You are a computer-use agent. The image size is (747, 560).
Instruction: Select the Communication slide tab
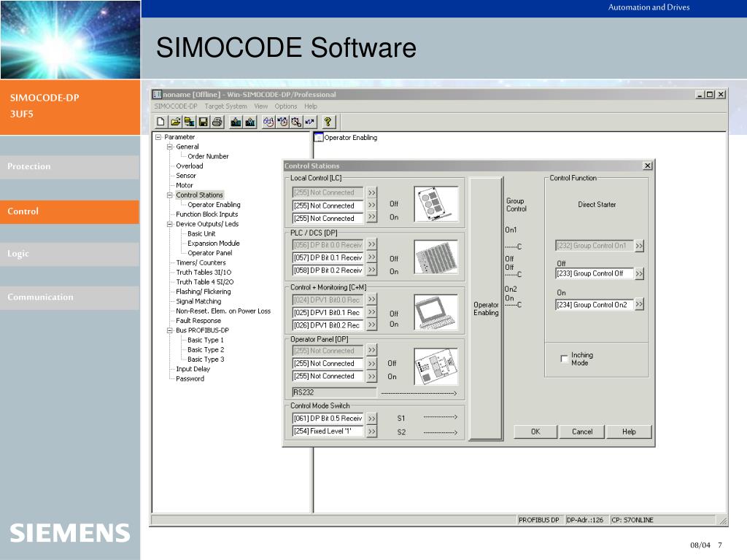click(x=69, y=297)
